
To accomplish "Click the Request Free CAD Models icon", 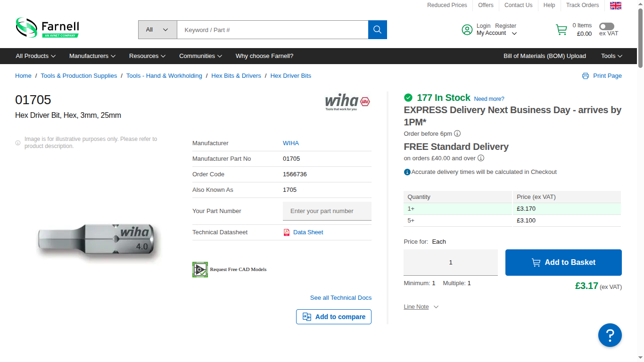I will pos(200,270).
